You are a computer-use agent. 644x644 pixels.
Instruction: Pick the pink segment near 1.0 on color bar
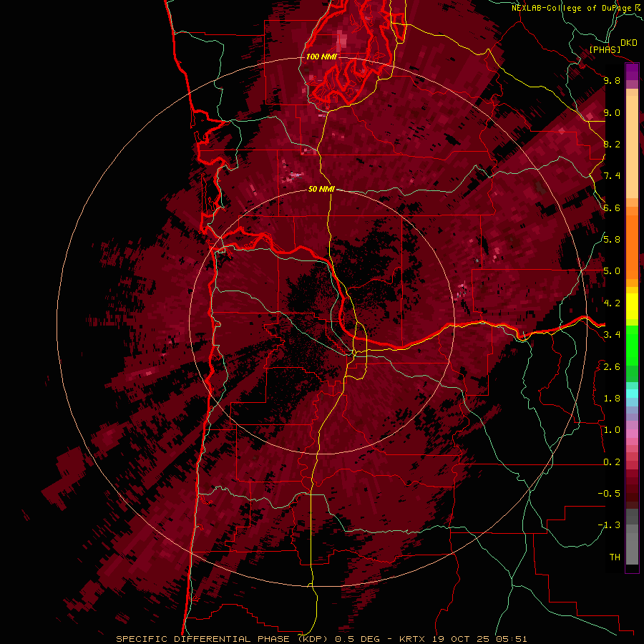[632, 434]
